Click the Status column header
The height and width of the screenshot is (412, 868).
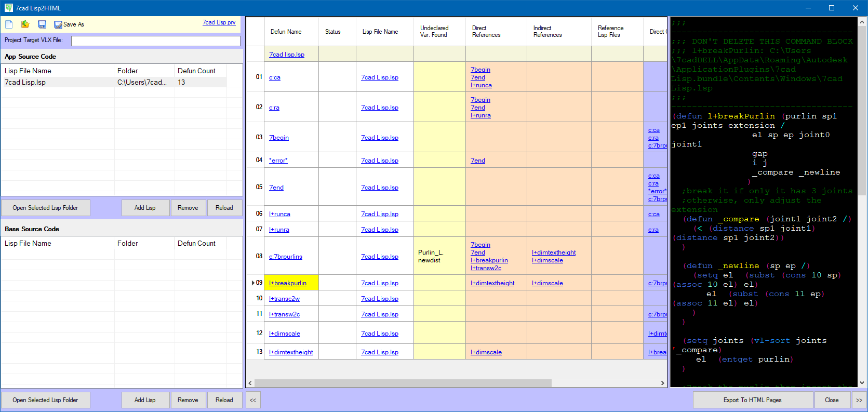coord(337,32)
